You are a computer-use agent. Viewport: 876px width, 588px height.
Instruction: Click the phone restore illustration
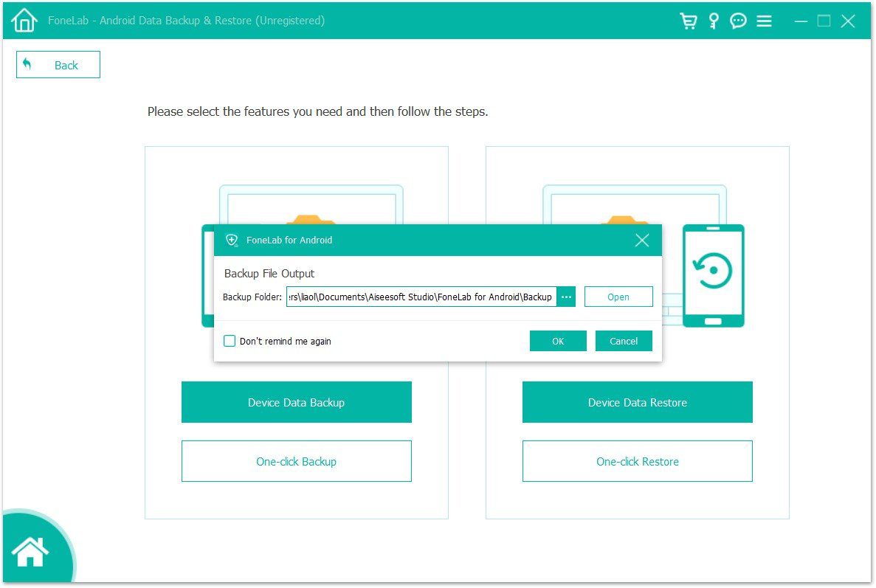(x=714, y=275)
